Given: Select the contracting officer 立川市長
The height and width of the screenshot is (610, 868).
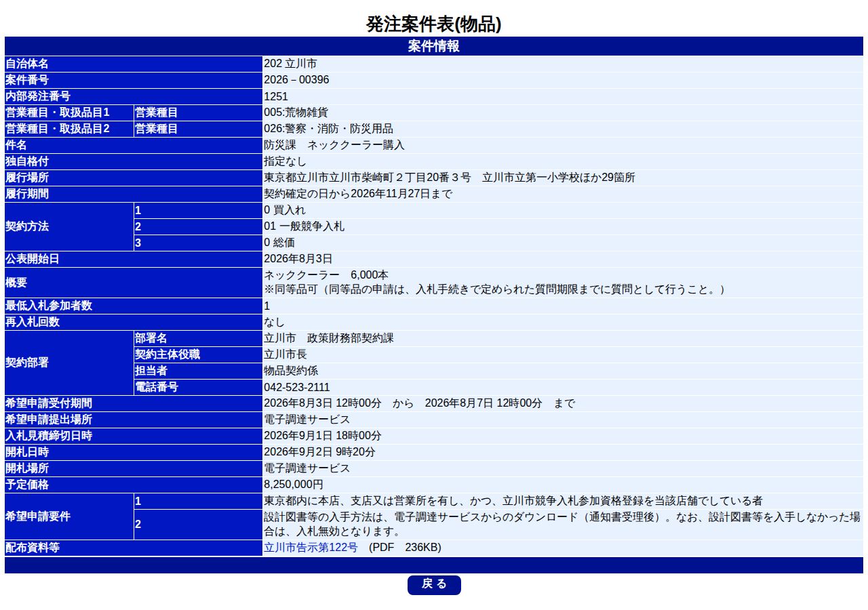Looking at the screenshot, I should tap(285, 354).
